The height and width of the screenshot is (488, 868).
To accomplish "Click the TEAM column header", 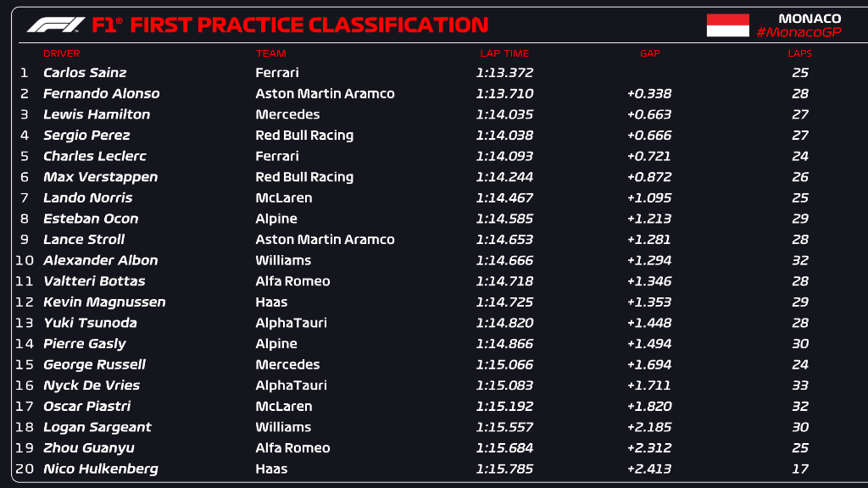I will click(x=270, y=53).
